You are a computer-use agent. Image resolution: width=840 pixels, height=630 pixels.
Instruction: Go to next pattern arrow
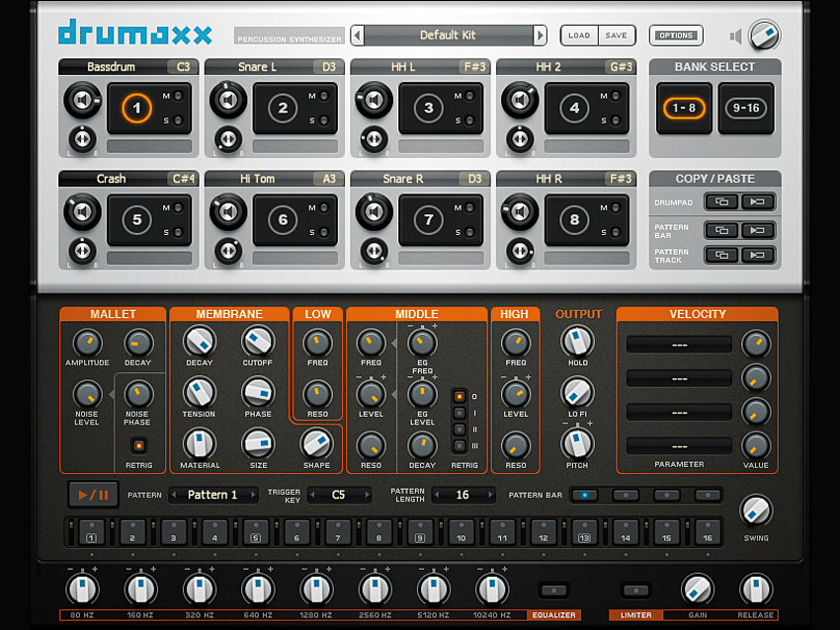pyautogui.click(x=253, y=495)
